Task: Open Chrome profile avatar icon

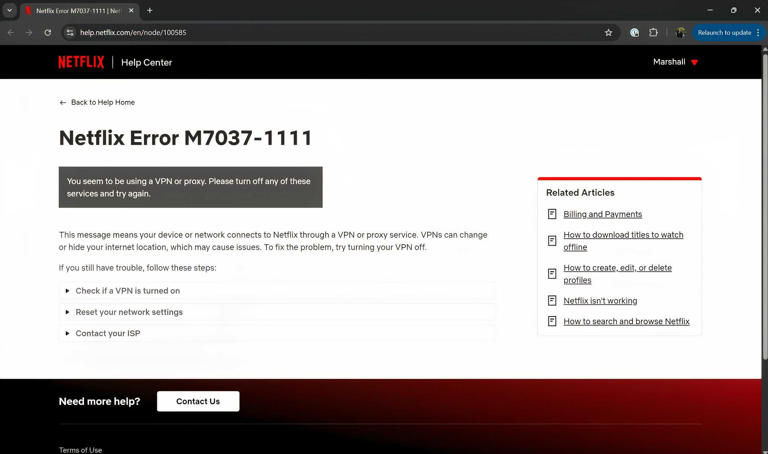Action: pyautogui.click(x=680, y=32)
